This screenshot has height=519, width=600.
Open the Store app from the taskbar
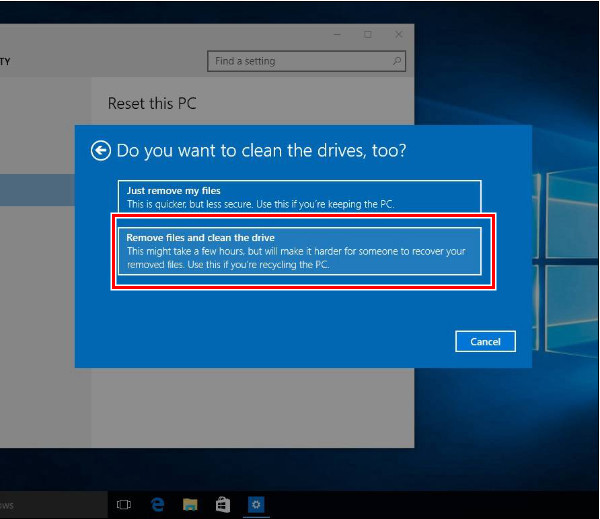[x=223, y=504]
